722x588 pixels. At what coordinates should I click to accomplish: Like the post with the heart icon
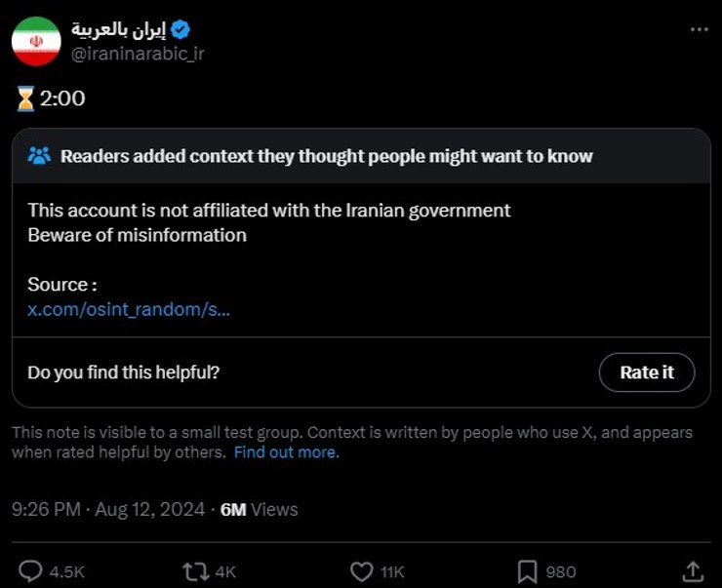click(x=362, y=570)
